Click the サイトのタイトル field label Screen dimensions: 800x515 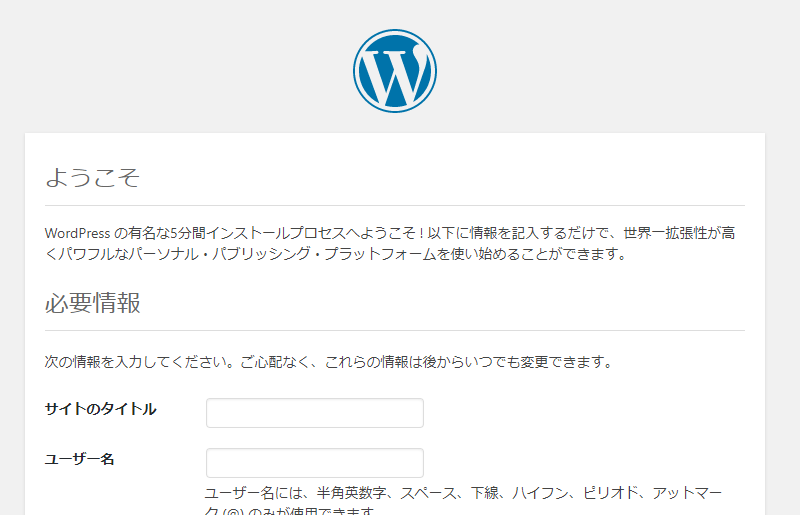pyautogui.click(x=101, y=409)
